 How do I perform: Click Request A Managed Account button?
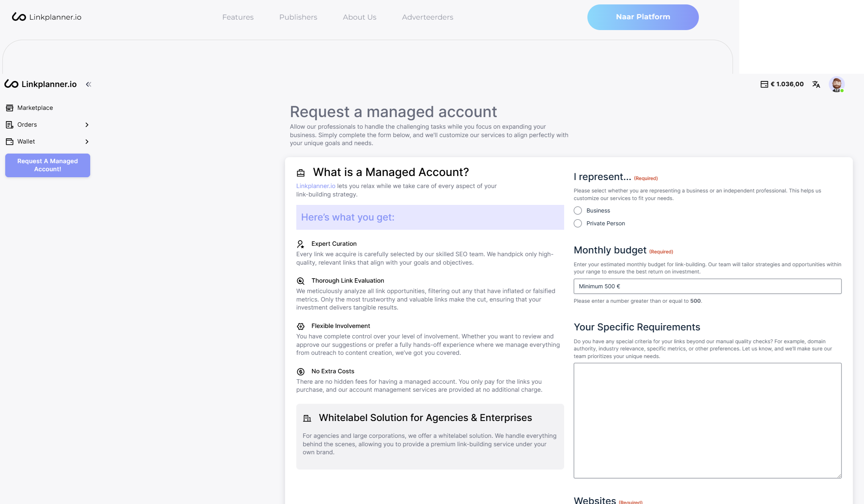pyautogui.click(x=48, y=165)
